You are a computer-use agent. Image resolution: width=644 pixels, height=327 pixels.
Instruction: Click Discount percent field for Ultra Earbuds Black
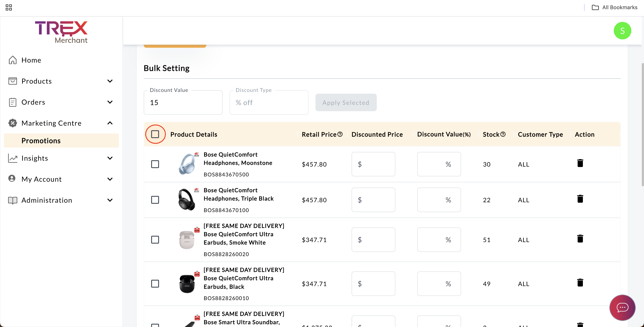439,283
